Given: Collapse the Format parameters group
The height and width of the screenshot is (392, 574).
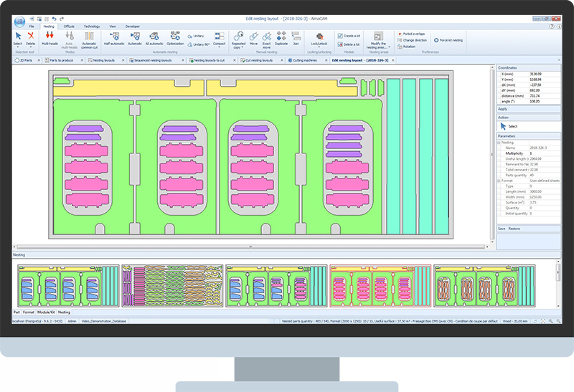Looking at the screenshot, I should (499, 181).
